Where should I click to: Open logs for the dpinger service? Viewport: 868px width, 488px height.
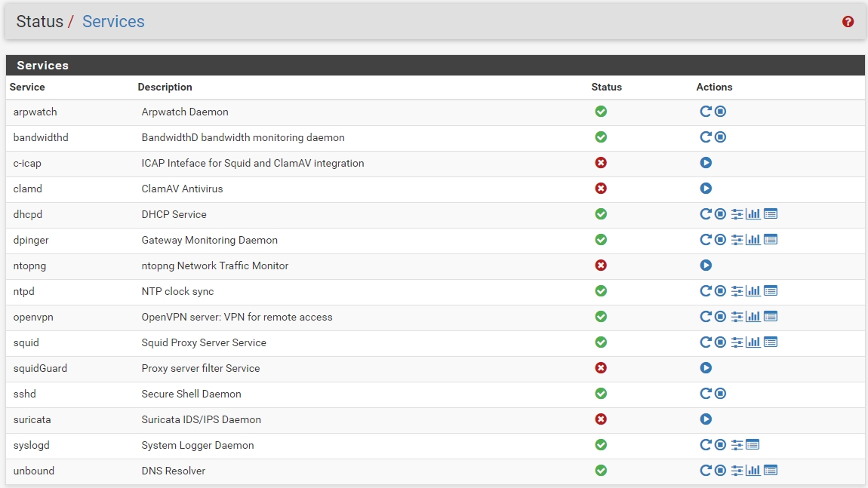pyautogui.click(x=771, y=240)
